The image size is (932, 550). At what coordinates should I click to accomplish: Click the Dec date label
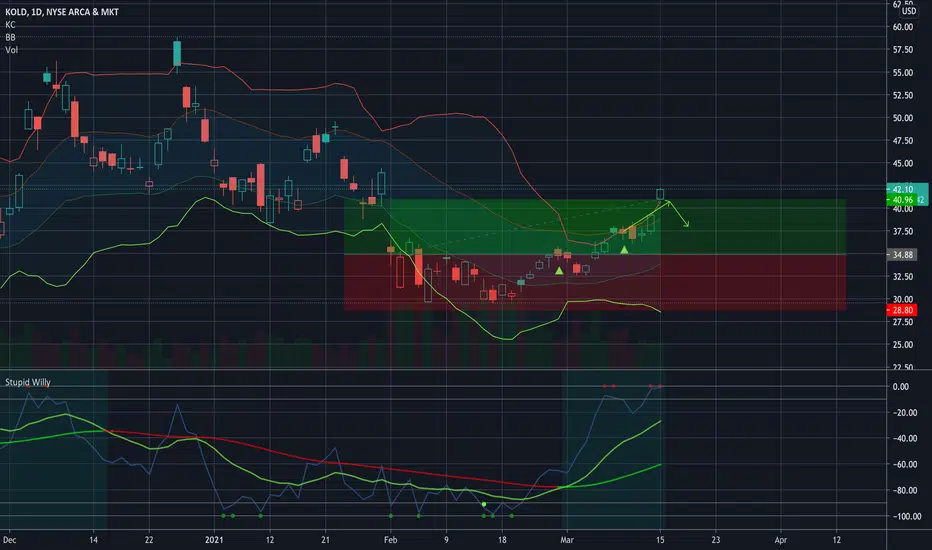[10, 540]
